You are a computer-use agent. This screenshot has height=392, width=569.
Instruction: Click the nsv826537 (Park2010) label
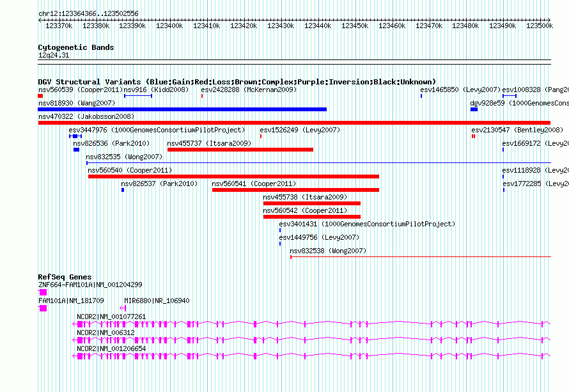pos(159,184)
